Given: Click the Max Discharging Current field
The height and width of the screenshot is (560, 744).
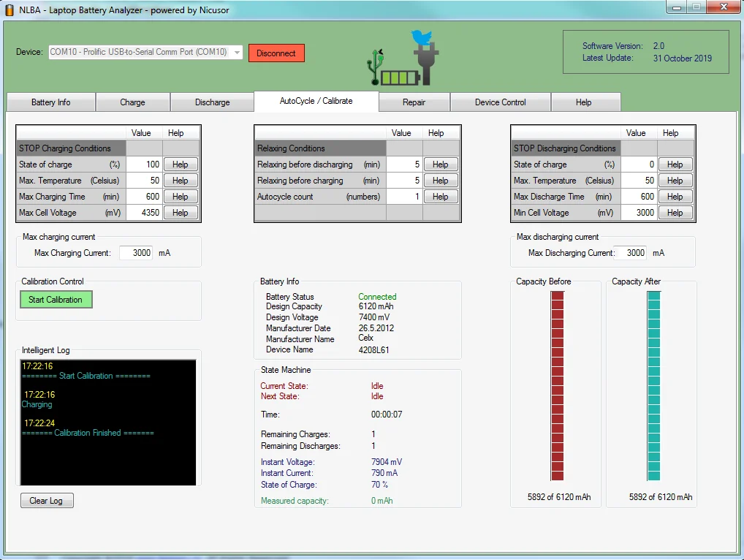Looking at the screenshot, I should 631,253.
